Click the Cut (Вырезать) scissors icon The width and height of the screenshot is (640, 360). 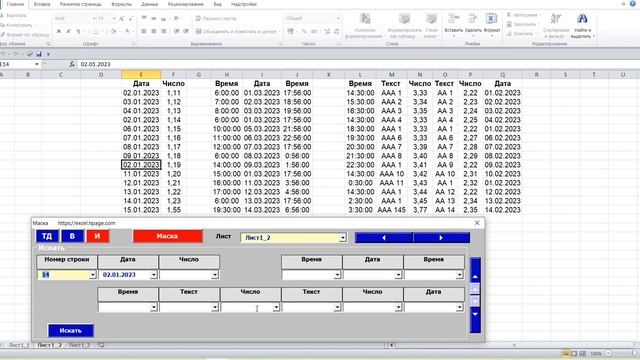click(x=2, y=16)
